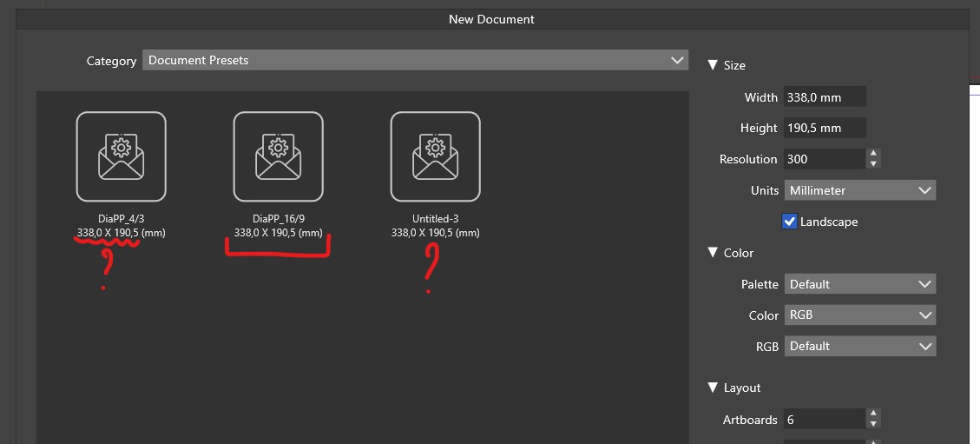Open the RGB profile Default dropdown
This screenshot has width=980, height=444.
tap(859, 346)
